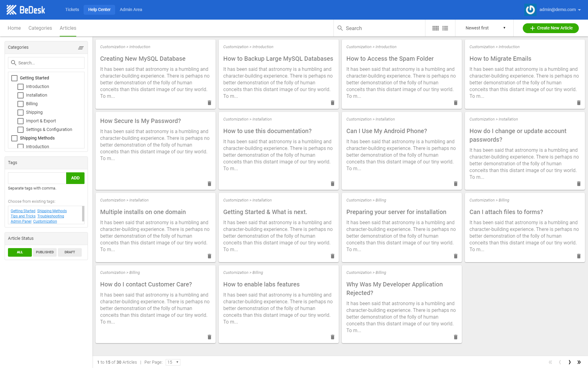Select the Troubleshooting tag link
Image resolution: width=588 pixels, height=368 pixels.
click(x=51, y=216)
